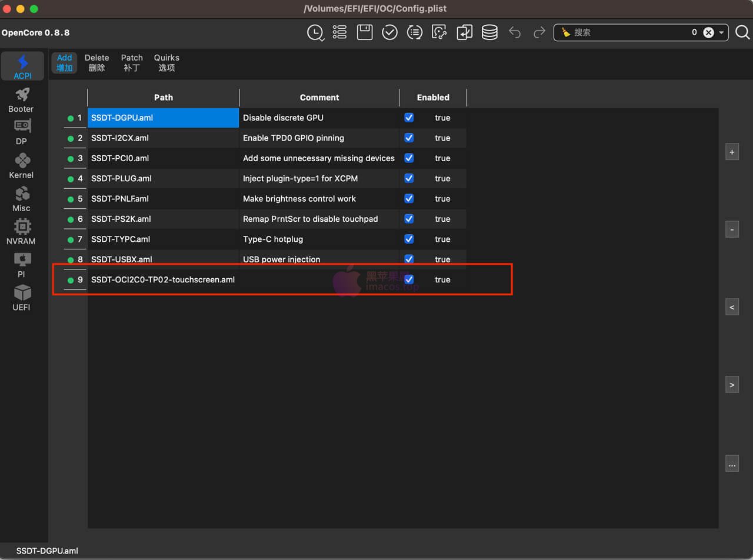Click the undo arrow in toolbar
The width and height of the screenshot is (753, 560).
[515, 32]
